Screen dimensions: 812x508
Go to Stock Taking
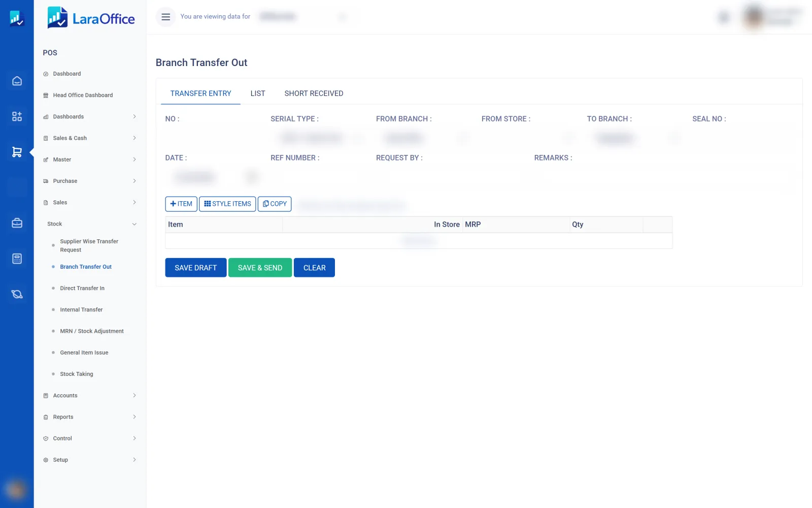coord(77,374)
